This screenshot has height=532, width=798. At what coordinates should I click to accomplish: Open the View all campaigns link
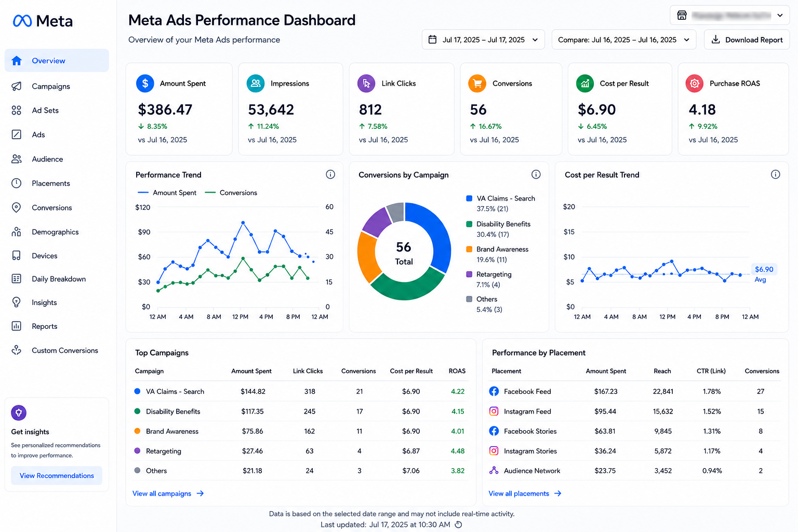point(168,494)
